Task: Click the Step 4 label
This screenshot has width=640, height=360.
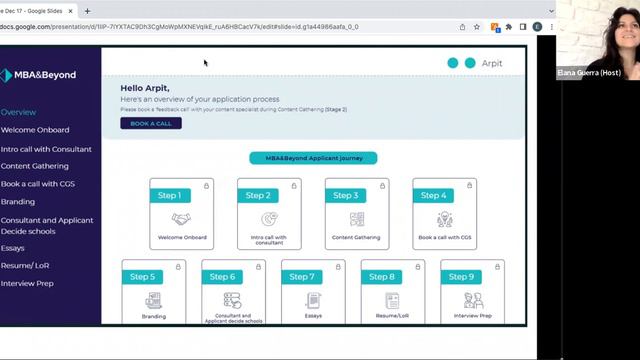Action: click(433, 196)
